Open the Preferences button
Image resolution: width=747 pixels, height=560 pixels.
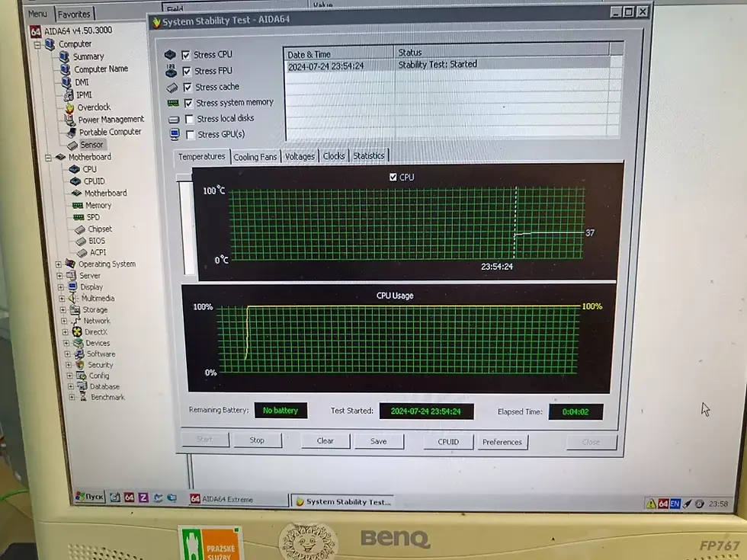[502, 442]
